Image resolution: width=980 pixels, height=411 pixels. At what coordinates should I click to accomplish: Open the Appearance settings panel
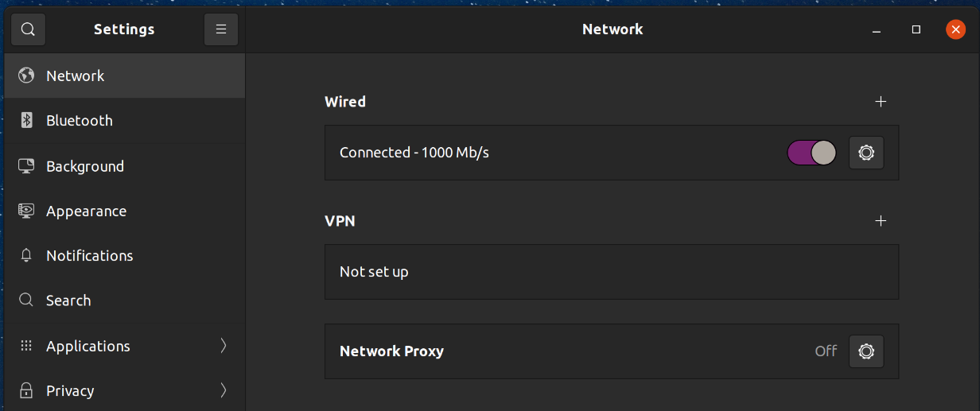pyautogui.click(x=86, y=211)
